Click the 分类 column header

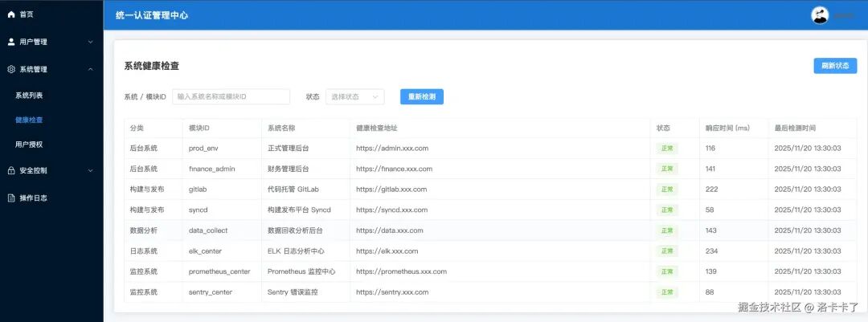(x=137, y=128)
